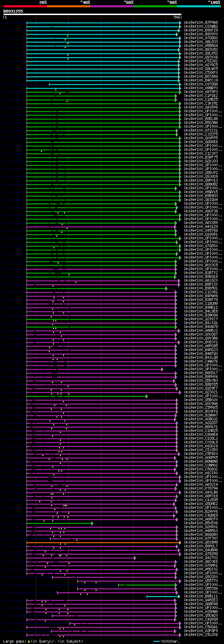Click the green ~80% identity legend segment
The width and height of the screenshot is (224, 644).
coord(155,6)
